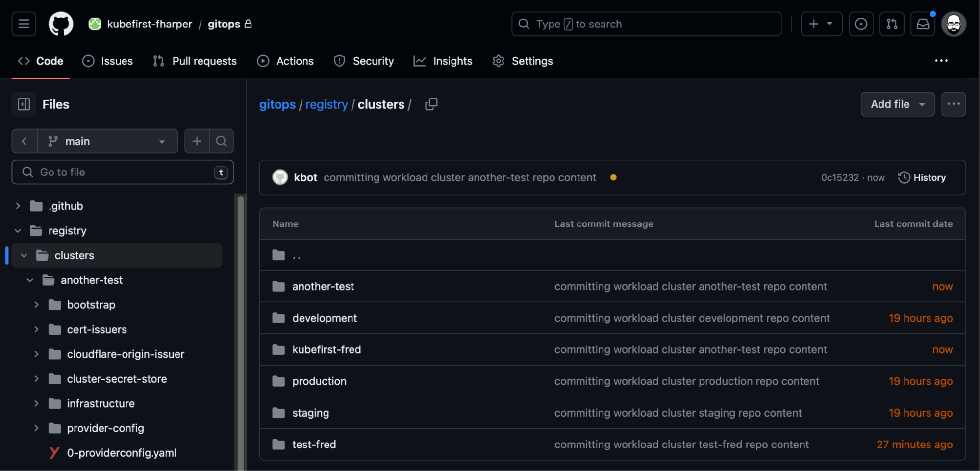
Task: Open the issues shortcut icon in header
Action: [x=861, y=24]
